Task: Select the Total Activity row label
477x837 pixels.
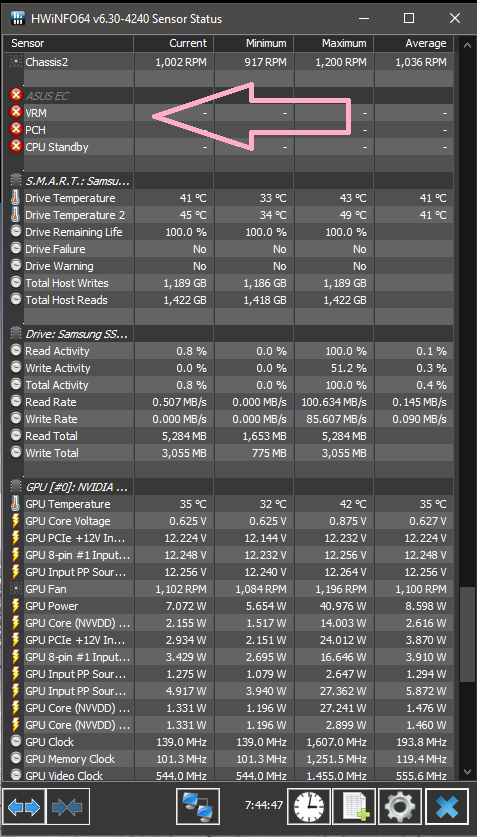Action: [x=57, y=385]
